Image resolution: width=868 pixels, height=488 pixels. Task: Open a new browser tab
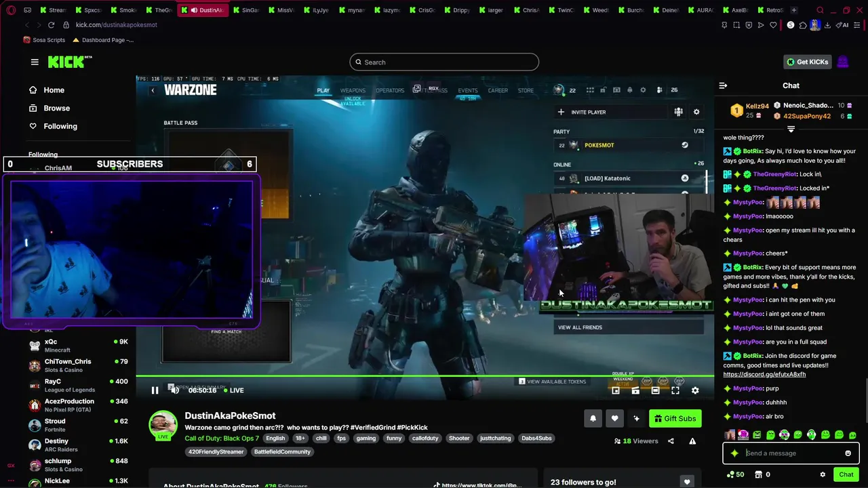[x=794, y=10]
